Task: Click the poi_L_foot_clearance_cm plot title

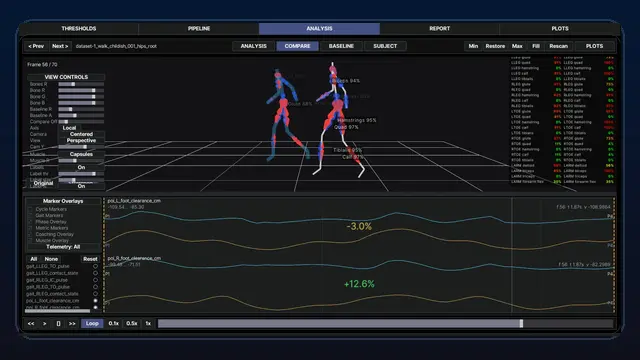Action: (134, 201)
